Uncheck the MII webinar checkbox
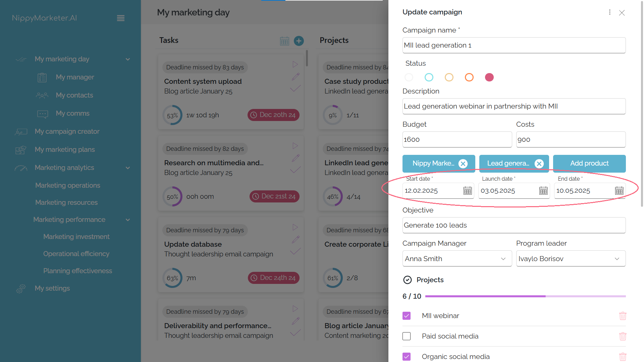The width and height of the screenshot is (644, 362). coord(407,316)
